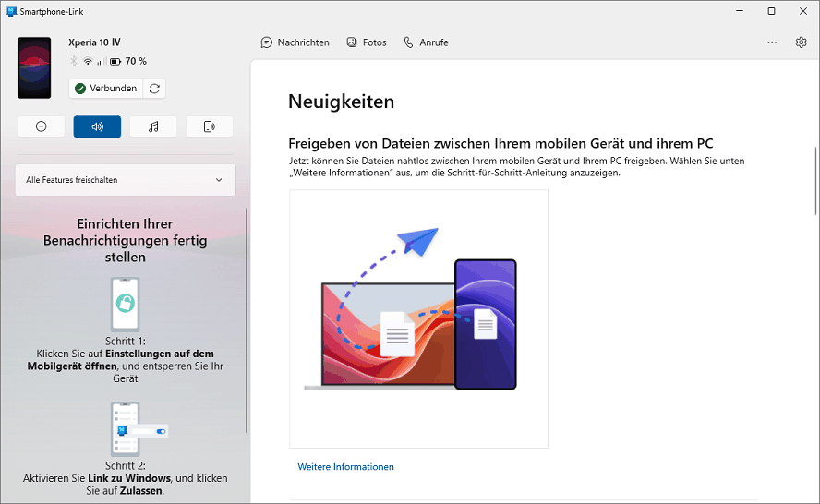Click the Wi-Fi status icon
Screen dimensions: 820x504
[x=88, y=62]
